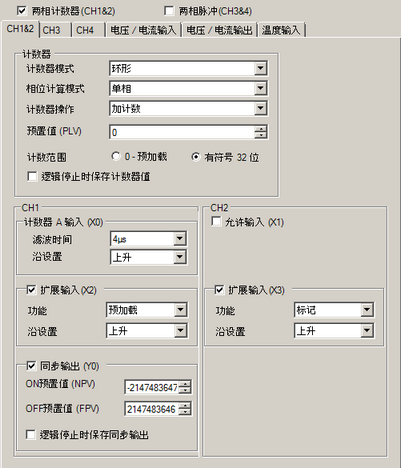This screenshot has width=401, height=468.
Task: Check the 允许输入 (X1) checkbox
Action: [216, 221]
